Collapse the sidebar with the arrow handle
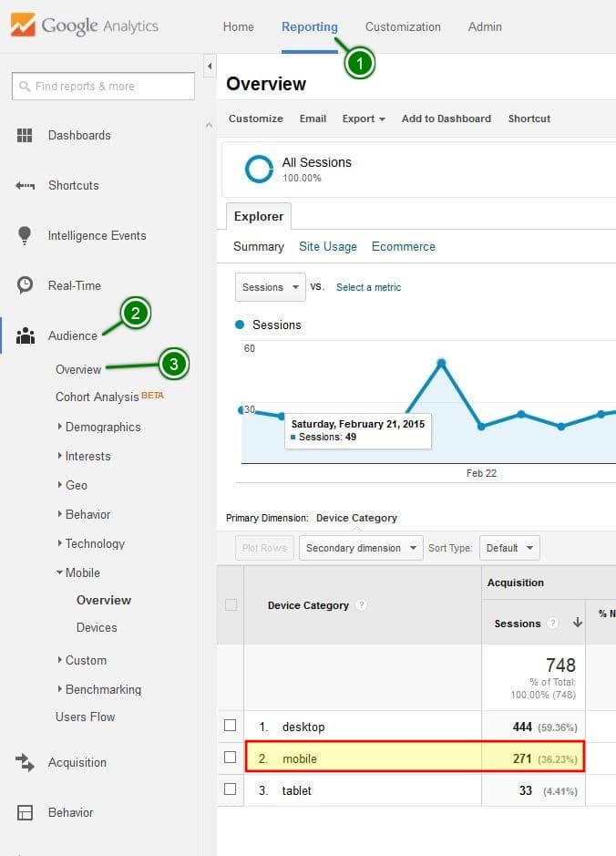The height and width of the screenshot is (856, 616). pyautogui.click(x=210, y=67)
